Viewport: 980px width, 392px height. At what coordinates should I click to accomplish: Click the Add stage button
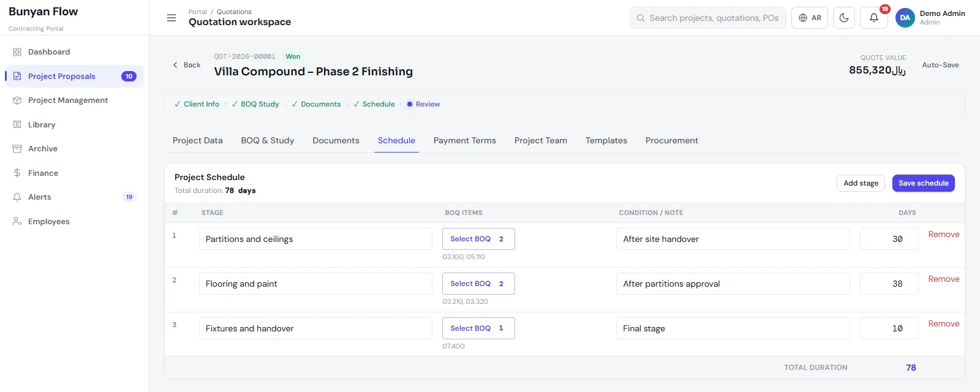click(861, 183)
